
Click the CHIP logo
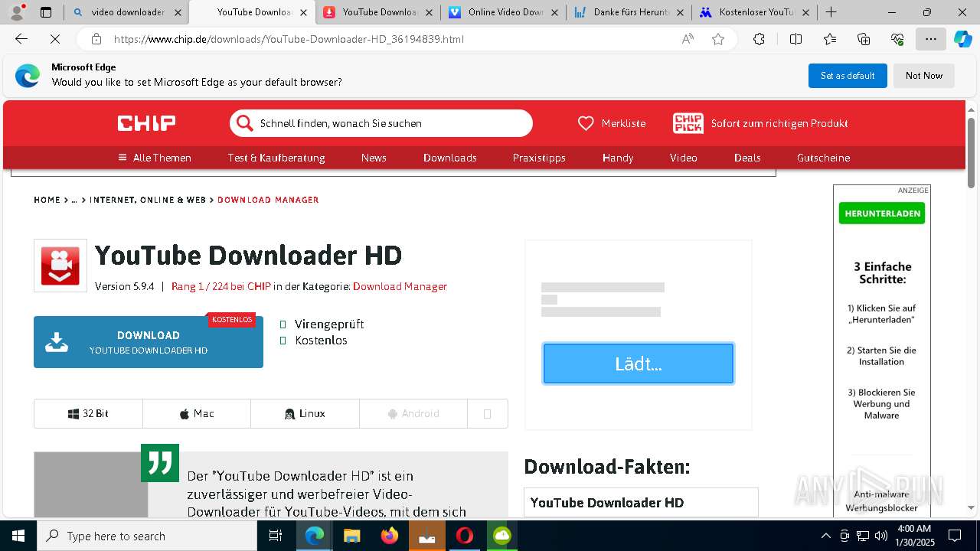point(146,123)
